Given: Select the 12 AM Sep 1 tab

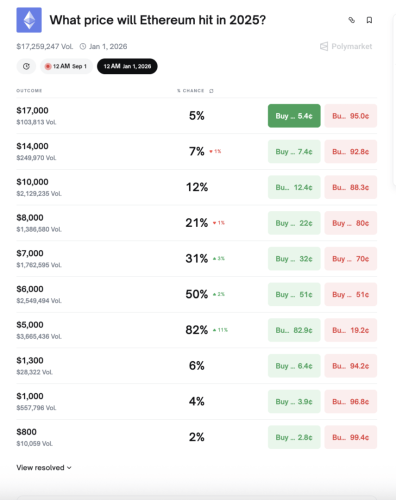Looking at the screenshot, I should click(x=66, y=66).
